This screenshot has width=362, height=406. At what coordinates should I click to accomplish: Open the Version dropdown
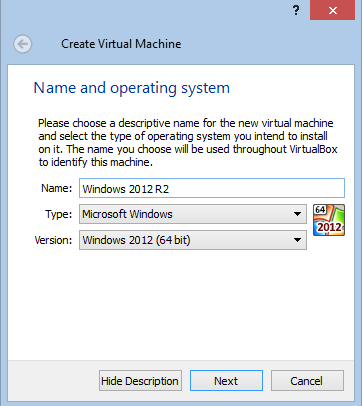pyautogui.click(x=193, y=240)
